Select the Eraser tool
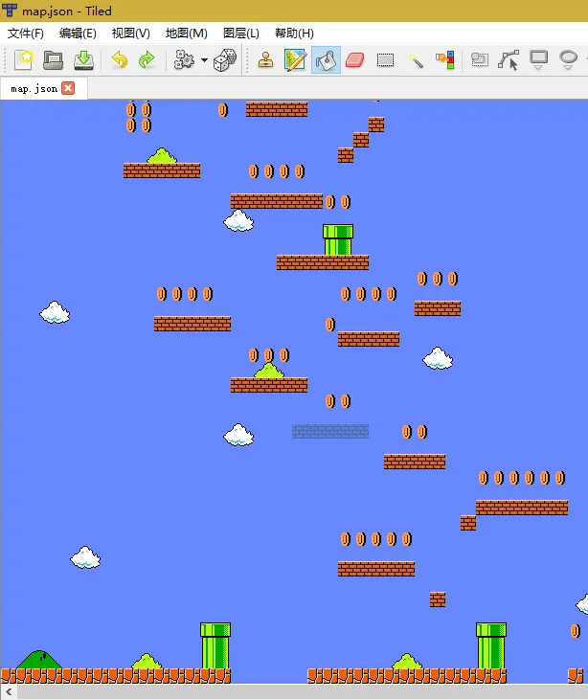This screenshot has width=588, height=700. pyautogui.click(x=355, y=59)
